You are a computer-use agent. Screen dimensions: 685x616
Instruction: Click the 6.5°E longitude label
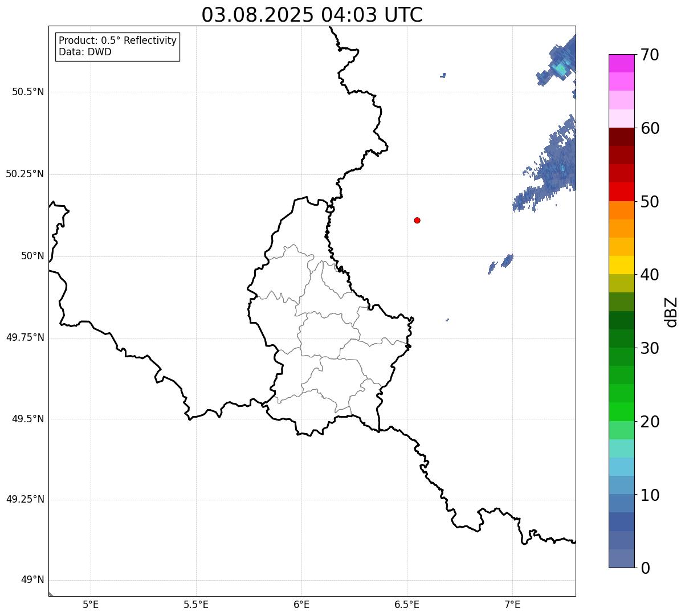407,605
